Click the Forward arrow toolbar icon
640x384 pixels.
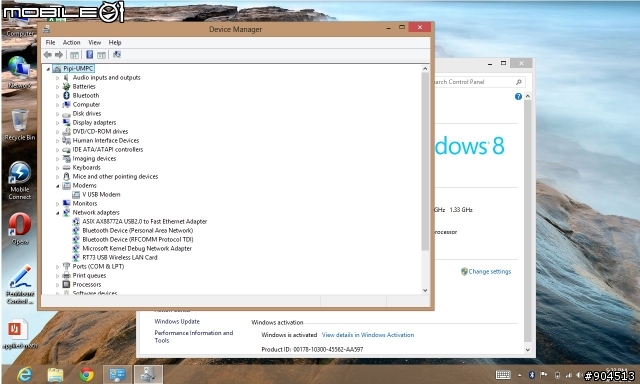pos(59,55)
